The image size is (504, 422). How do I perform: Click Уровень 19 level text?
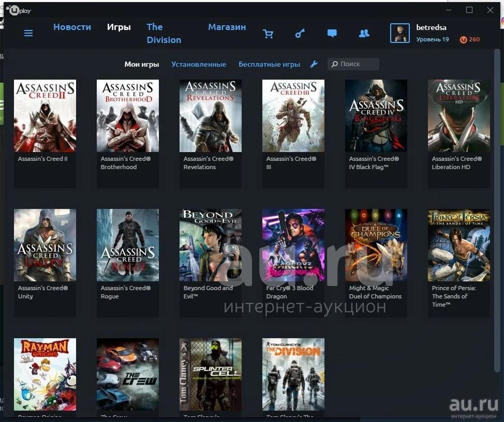coord(432,39)
